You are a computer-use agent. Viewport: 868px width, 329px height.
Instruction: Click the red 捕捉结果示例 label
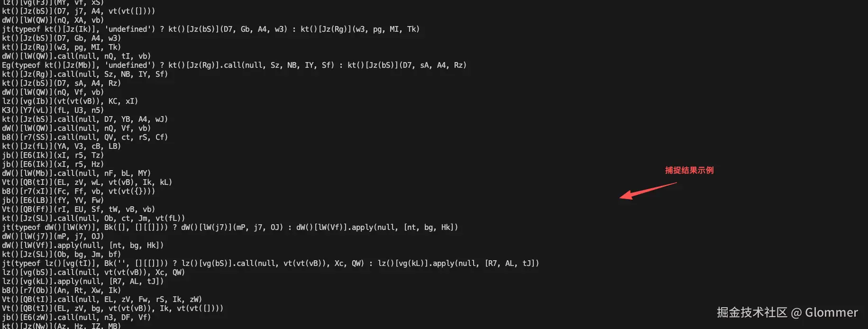click(689, 170)
